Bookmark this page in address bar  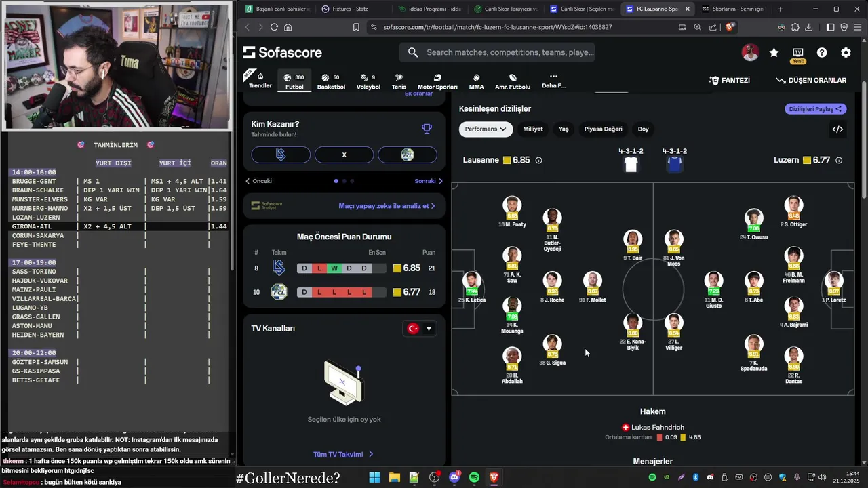356,27
